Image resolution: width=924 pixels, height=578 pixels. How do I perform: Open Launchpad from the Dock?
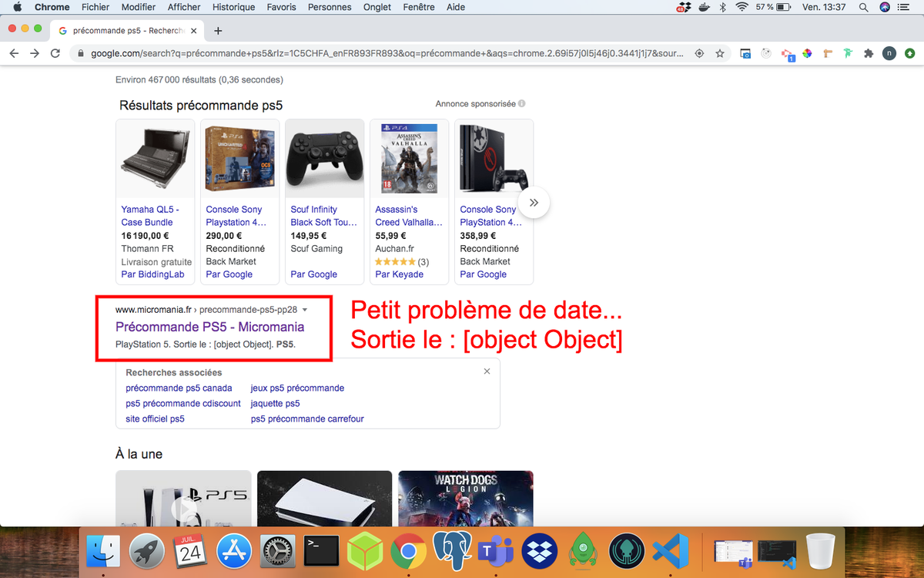click(146, 550)
